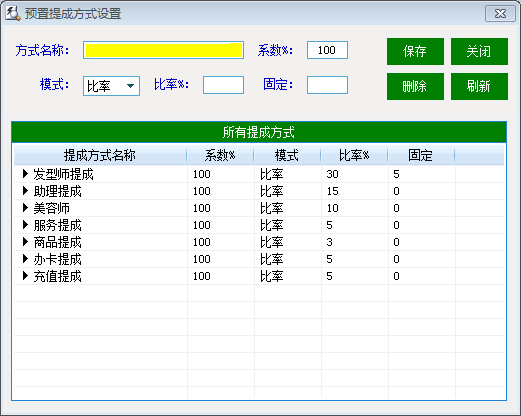Select the 商品提成 row
This screenshot has height=416, width=521.
pos(259,242)
